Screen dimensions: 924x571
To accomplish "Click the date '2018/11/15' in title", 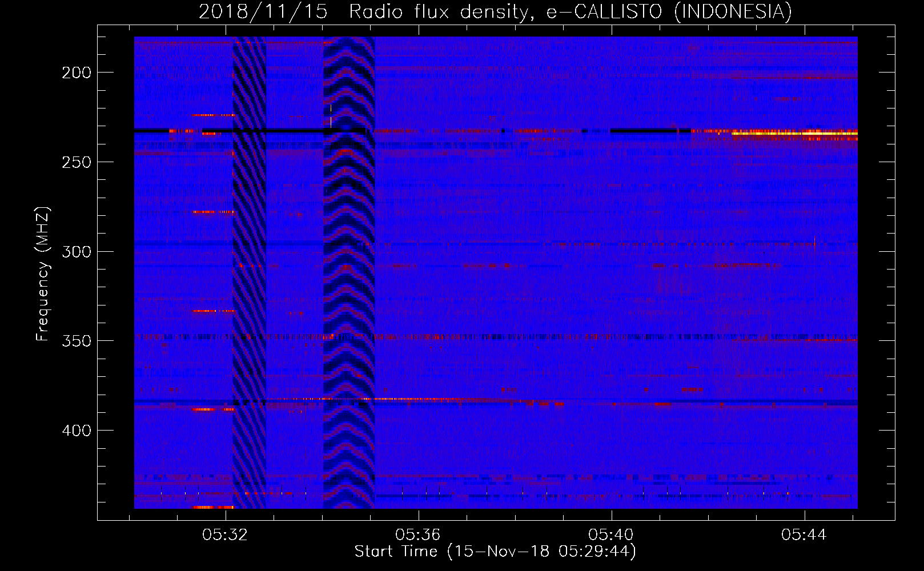I will (x=263, y=11).
